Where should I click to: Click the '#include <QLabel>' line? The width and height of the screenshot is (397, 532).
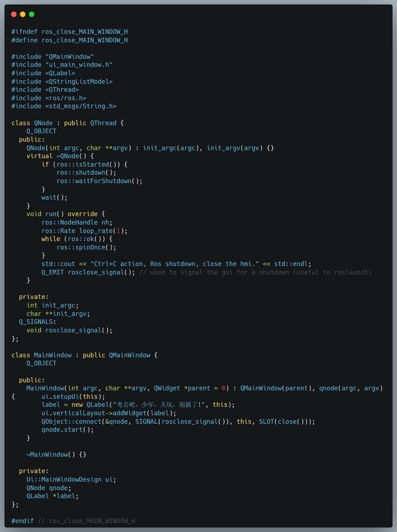coord(43,73)
